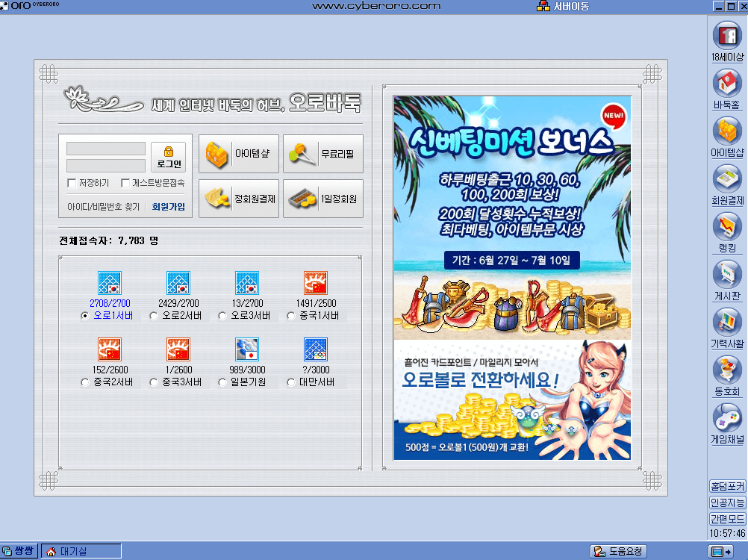Select the 대만서버 radio button
Image resolution: width=748 pixels, height=560 pixels.
click(291, 382)
